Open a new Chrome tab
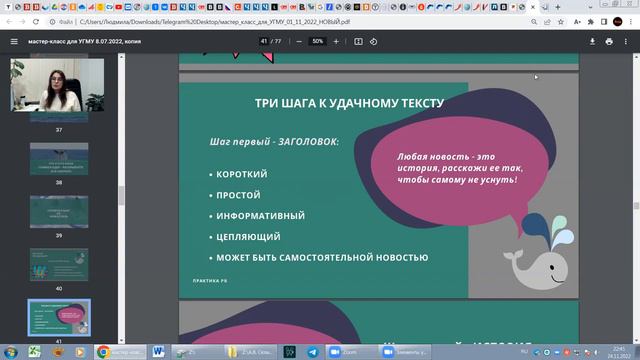Screen dimensions: 640x360 tap(558, 7)
